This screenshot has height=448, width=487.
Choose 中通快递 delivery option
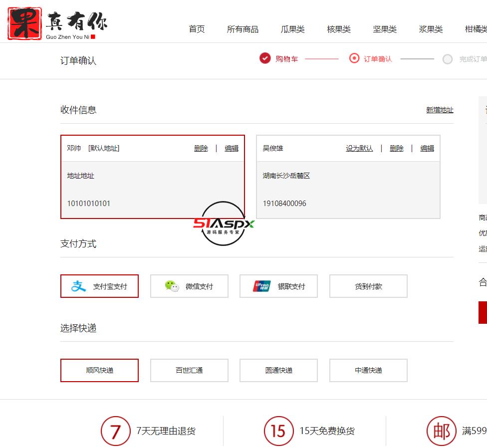368,370
